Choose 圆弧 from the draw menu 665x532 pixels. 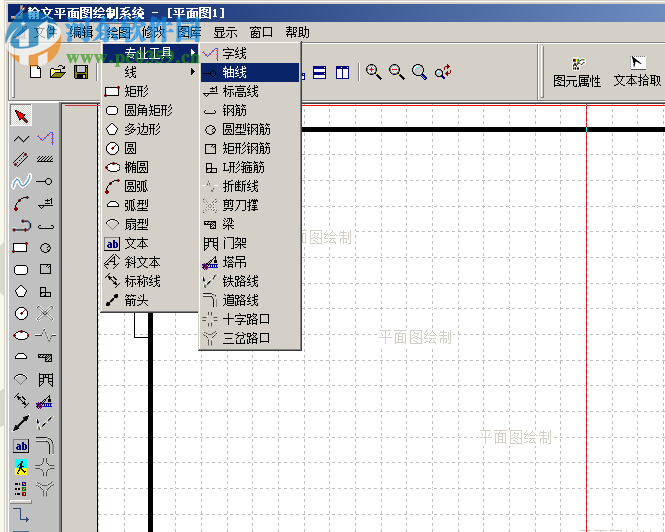pyautogui.click(x=151, y=186)
